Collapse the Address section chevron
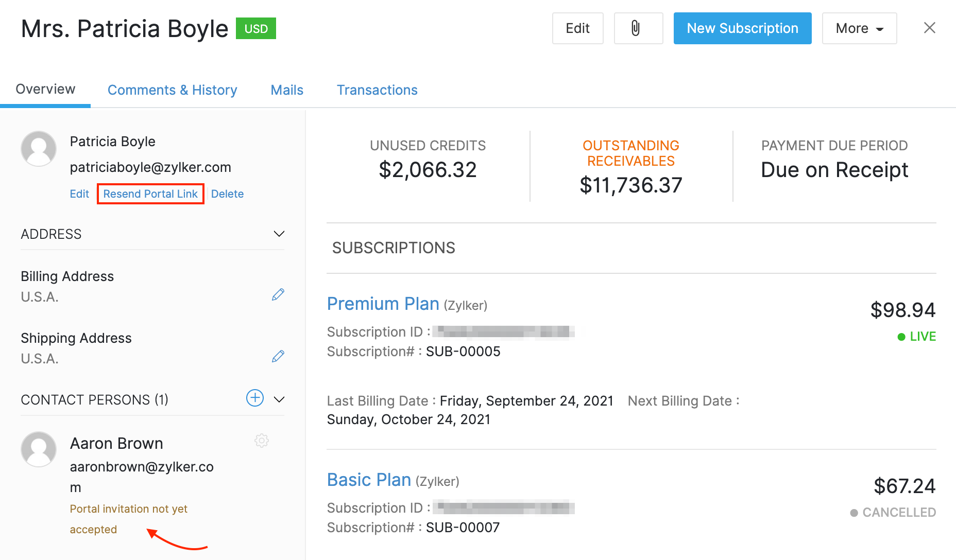Screen dimensions: 956x560 (279, 234)
